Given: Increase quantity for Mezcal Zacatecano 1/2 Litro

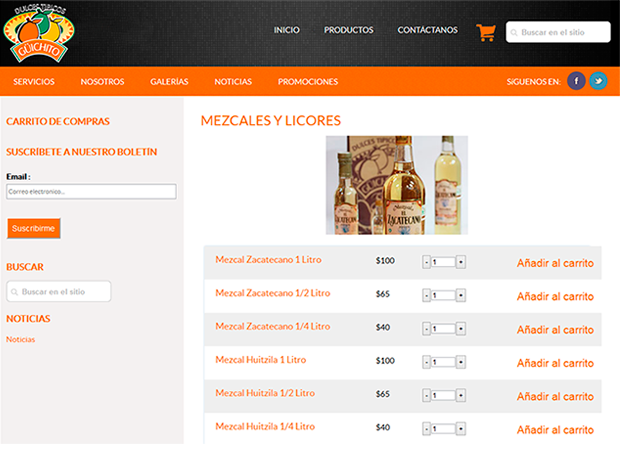Looking at the screenshot, I should (461, 295).
